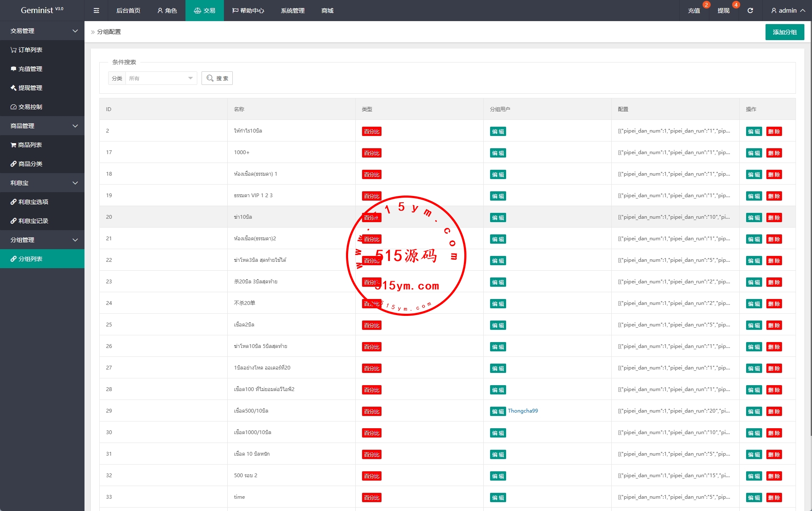This screenshot has height=511, width=812.
Task: Open the 分类 dropdown filter
Action: tap(161, 78)
